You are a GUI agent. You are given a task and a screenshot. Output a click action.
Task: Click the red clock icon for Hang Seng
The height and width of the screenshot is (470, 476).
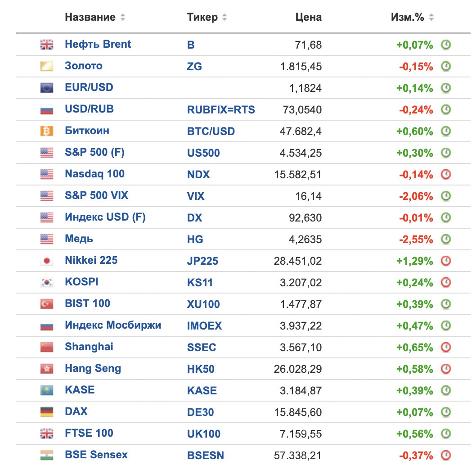[445, 369]
